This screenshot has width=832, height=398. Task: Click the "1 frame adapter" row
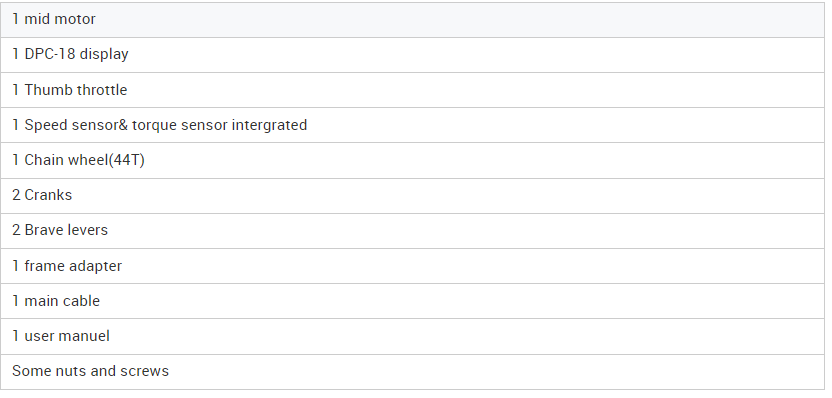coord(412,266)
